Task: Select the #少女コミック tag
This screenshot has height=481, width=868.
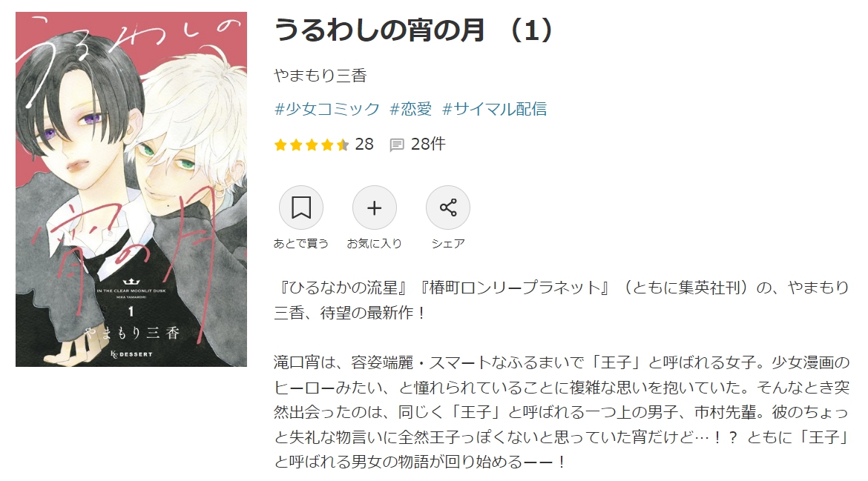Action: click(x=327, y=109)
